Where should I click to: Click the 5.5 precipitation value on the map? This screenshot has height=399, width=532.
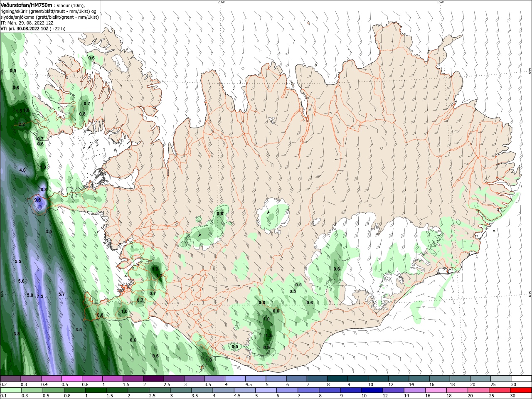coord(18,261)
